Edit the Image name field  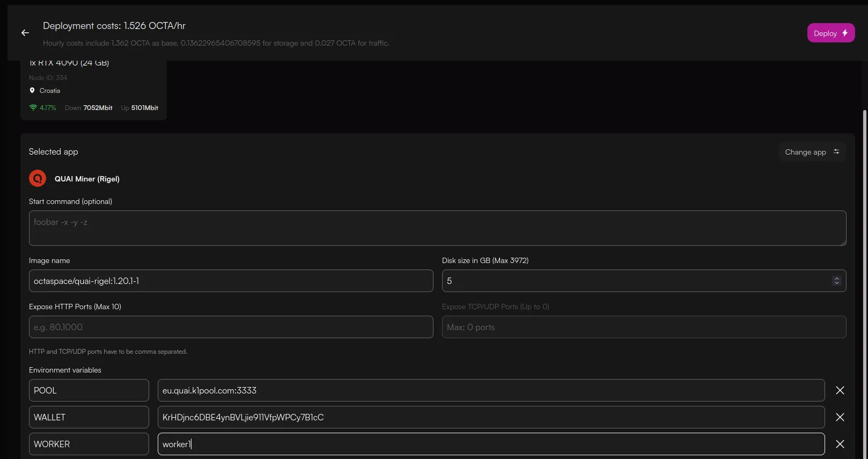[231, 281]
